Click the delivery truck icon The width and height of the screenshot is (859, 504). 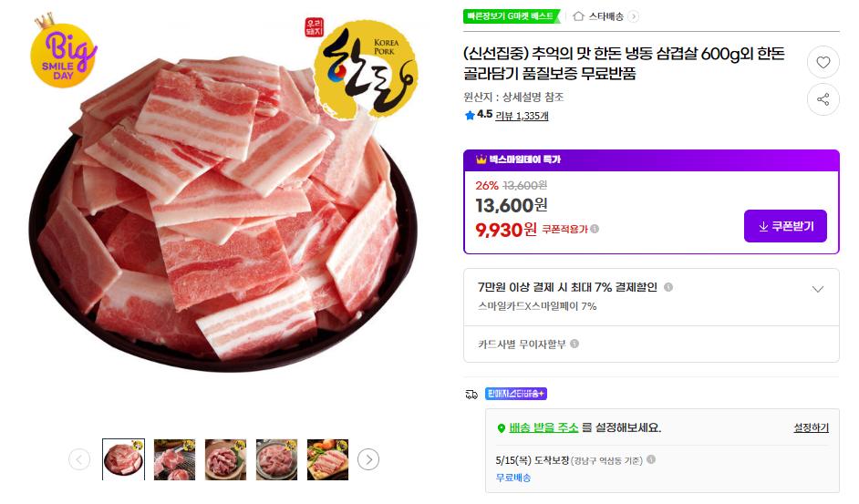pyautogui.click(x=471, y=394)
